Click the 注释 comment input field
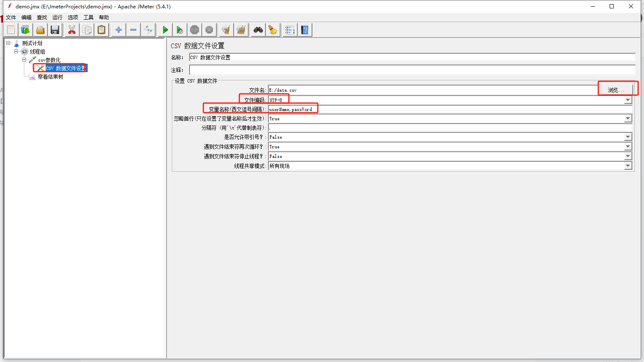The width and height of the screenshot is (644, 362). click(412, 70)
